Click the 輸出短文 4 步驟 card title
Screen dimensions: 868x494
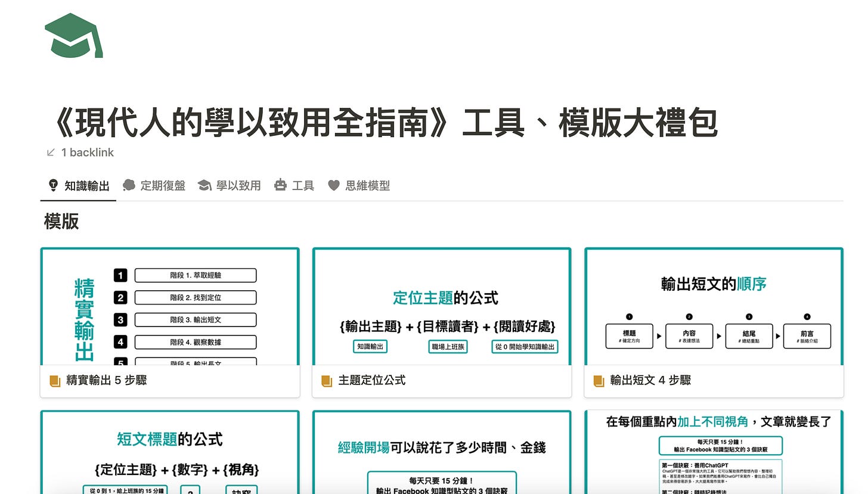click(650, 380)
